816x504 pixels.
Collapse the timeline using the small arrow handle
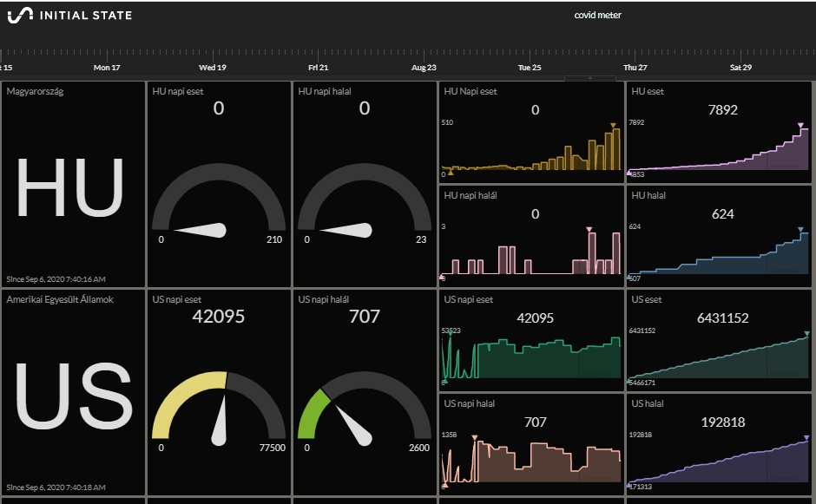click(x=590, y=79)
